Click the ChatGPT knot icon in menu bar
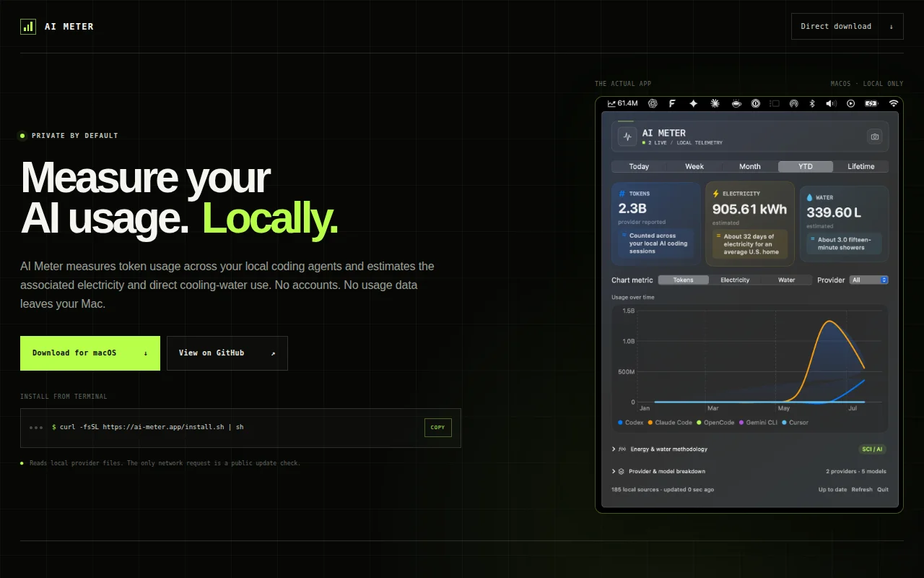The height and width of the screenshot is (578, 924). tap(653, 103)
